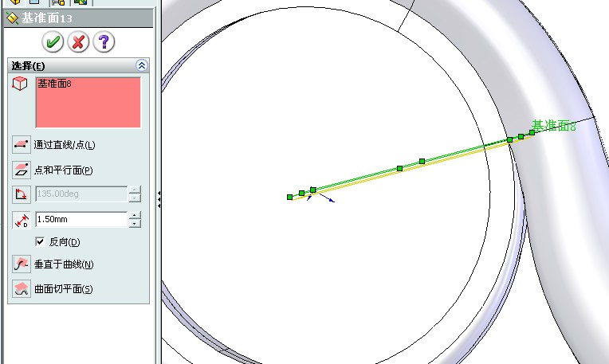The height and width of the screenshot is (364, 609).
Task: Click the 1.50mm offset distance field
Action: [81, 219]
